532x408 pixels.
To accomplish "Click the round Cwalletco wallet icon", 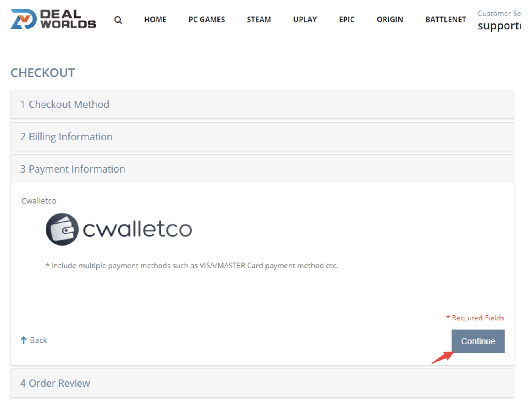I will [62, 229].
